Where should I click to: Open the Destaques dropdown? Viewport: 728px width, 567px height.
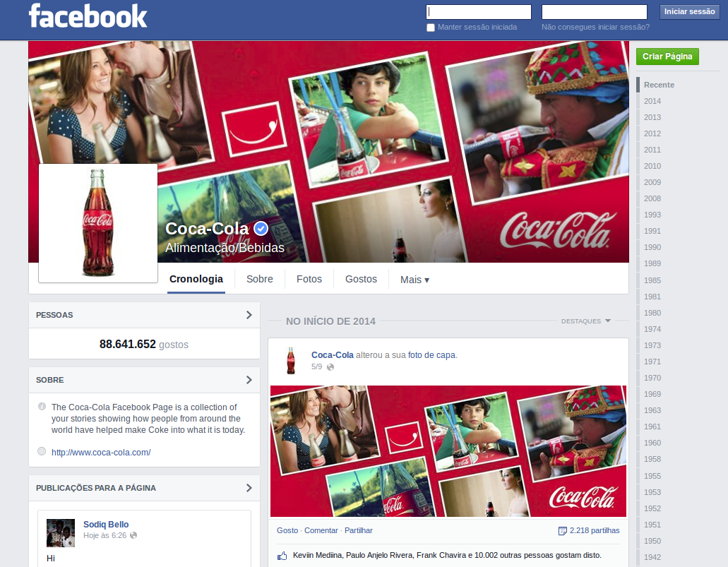[586, 321]
